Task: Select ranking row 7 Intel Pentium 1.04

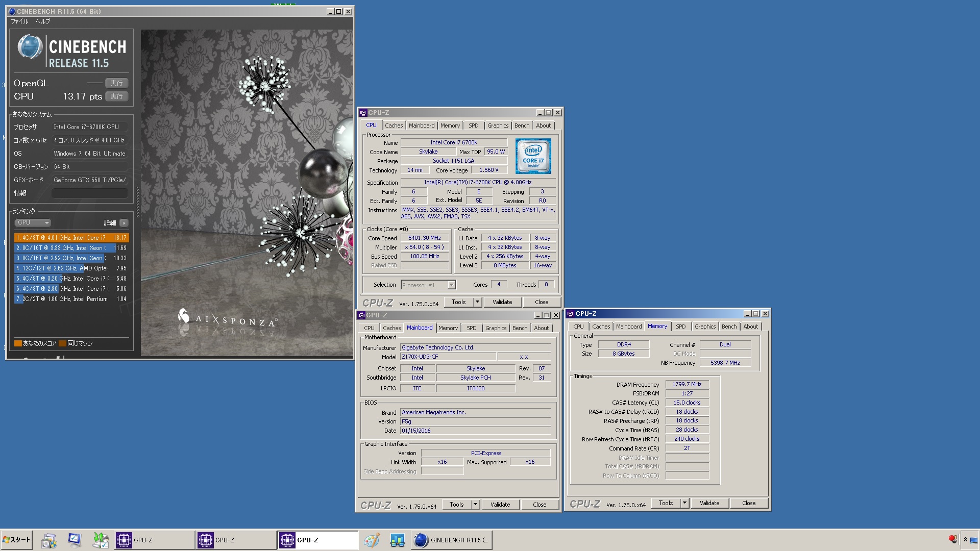Action: (x=71, y=299)
